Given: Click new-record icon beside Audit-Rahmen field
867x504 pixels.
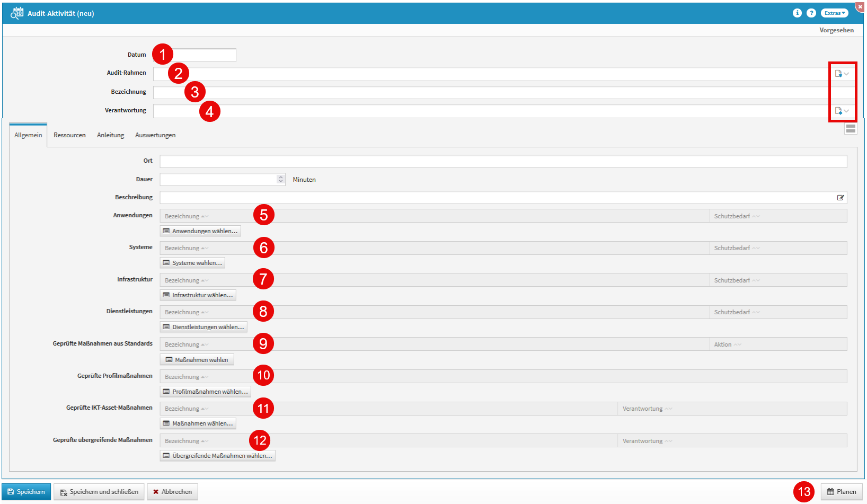Looking at the screenshot, I should (x=838, y=74).
